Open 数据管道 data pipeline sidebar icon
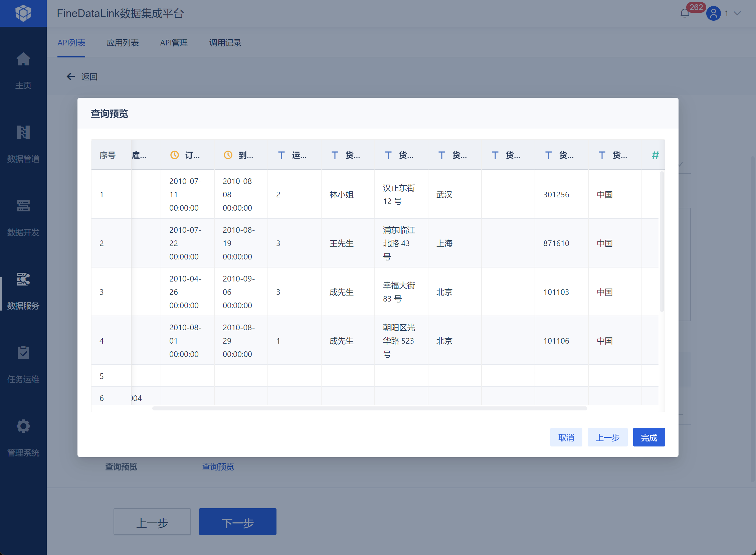 click(x=23, y=132)
